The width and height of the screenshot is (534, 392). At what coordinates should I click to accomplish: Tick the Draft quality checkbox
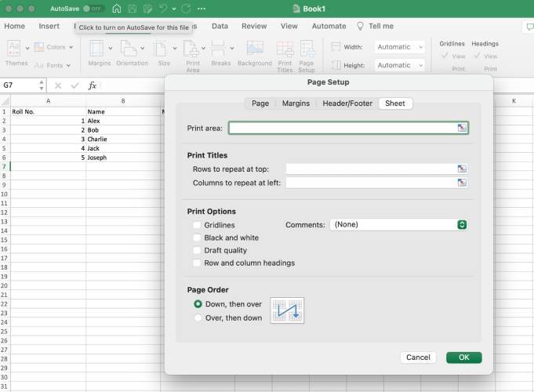(x=197, y=250)
